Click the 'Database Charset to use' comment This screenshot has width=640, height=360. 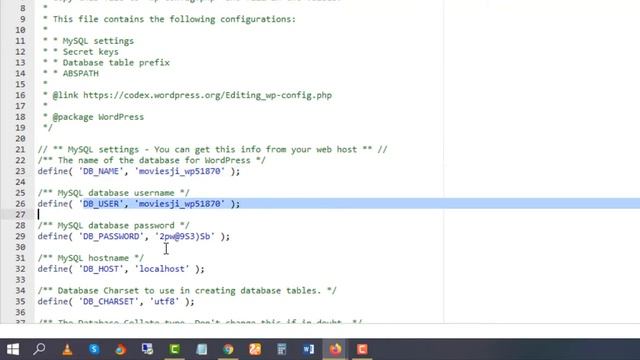[187, 291]
